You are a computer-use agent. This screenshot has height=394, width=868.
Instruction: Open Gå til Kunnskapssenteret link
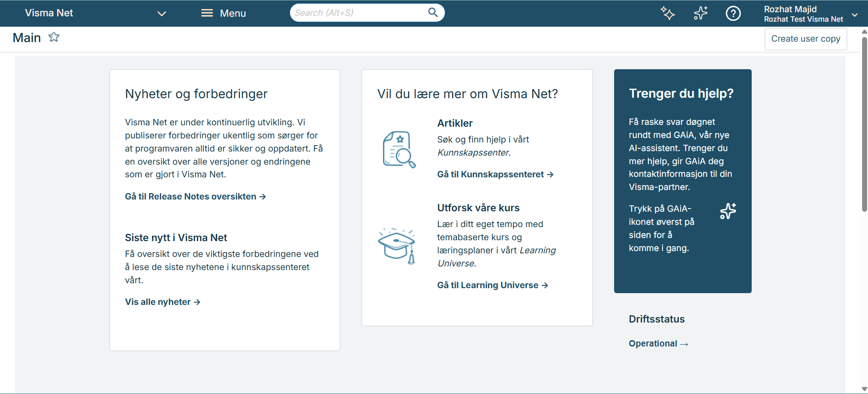pyautogui.click(x=496, y=175)
